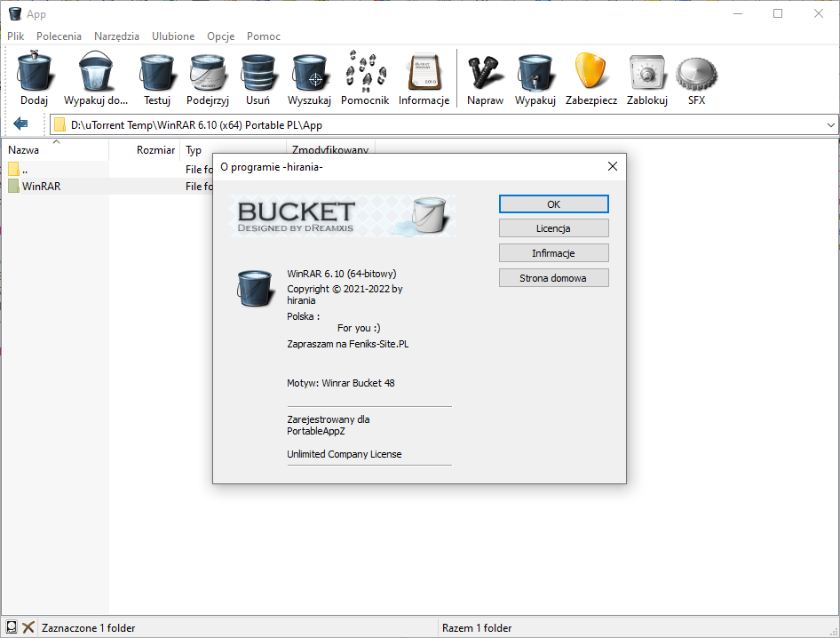Click the SFX bottle cap icon

[x=696, y=73]
